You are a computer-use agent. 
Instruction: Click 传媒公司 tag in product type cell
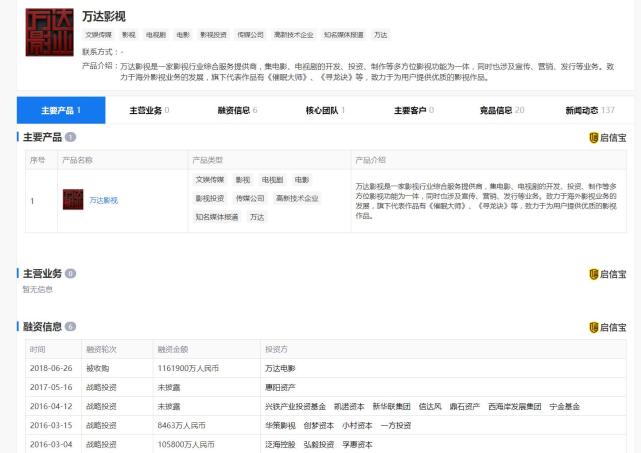[250, 198]
